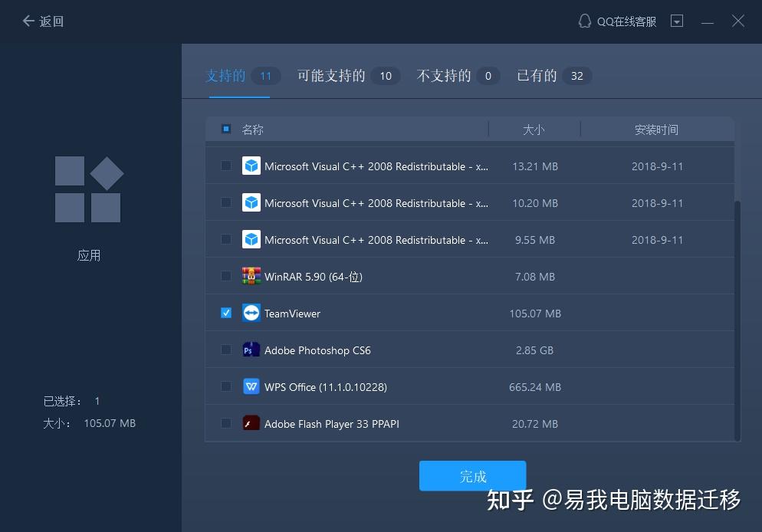Image resolution: width=762 pixels, height=532 pixels.
Task: Sort by the 安装时间 column header
Action: point(656,130)
